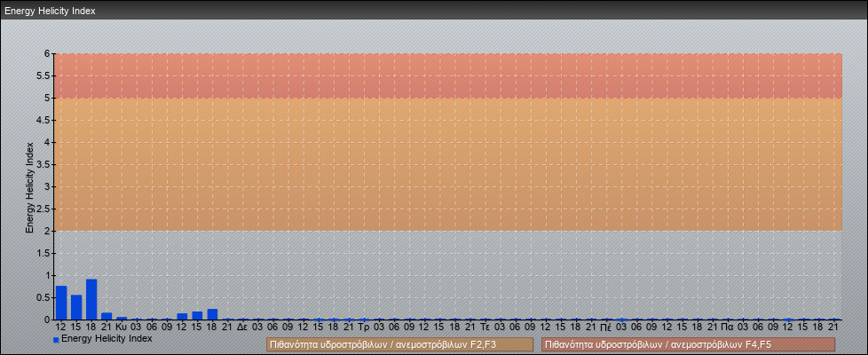
Task: Click the y-axis value 5.5
Action: [44, 75]
